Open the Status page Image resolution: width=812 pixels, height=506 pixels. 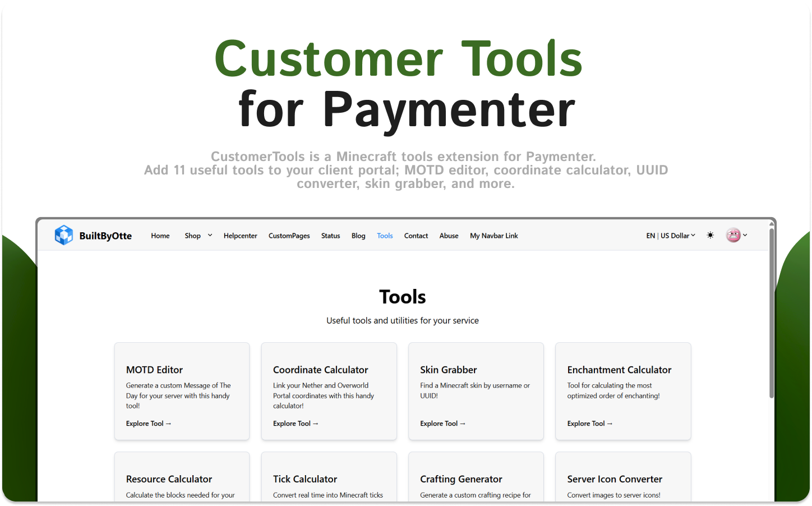330,236
